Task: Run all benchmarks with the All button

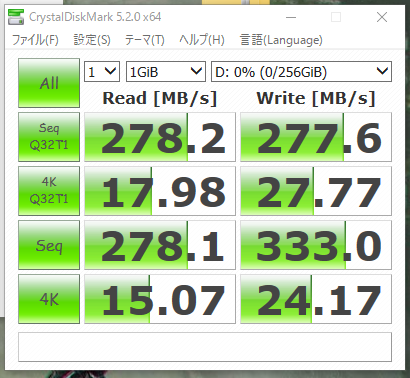Action: tap(49, 83)
